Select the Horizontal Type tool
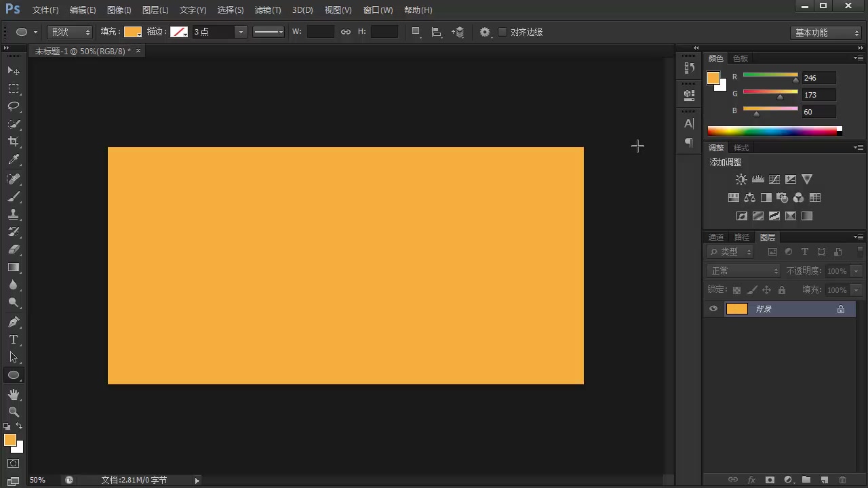868x488 pixels. click(14, 340)
